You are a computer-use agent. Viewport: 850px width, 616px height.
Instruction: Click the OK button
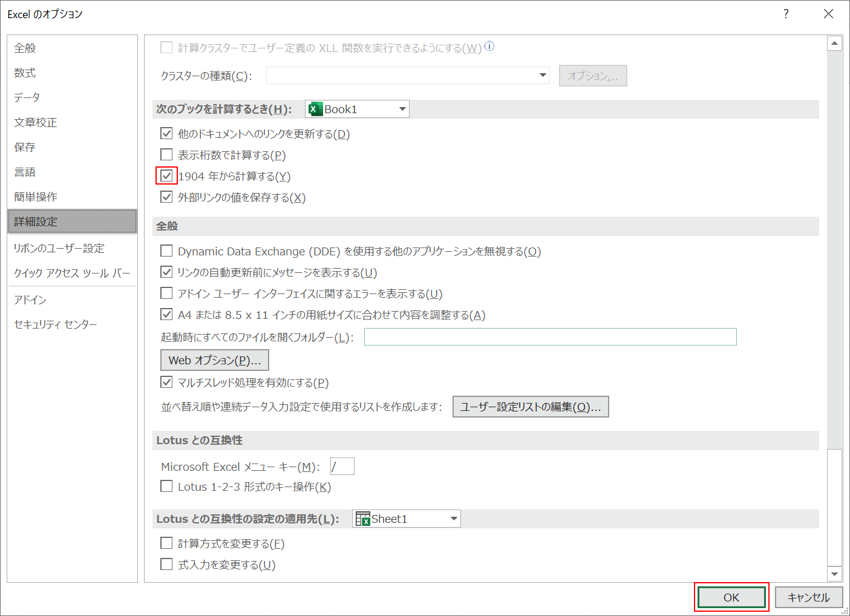click(x=731, y=597)
